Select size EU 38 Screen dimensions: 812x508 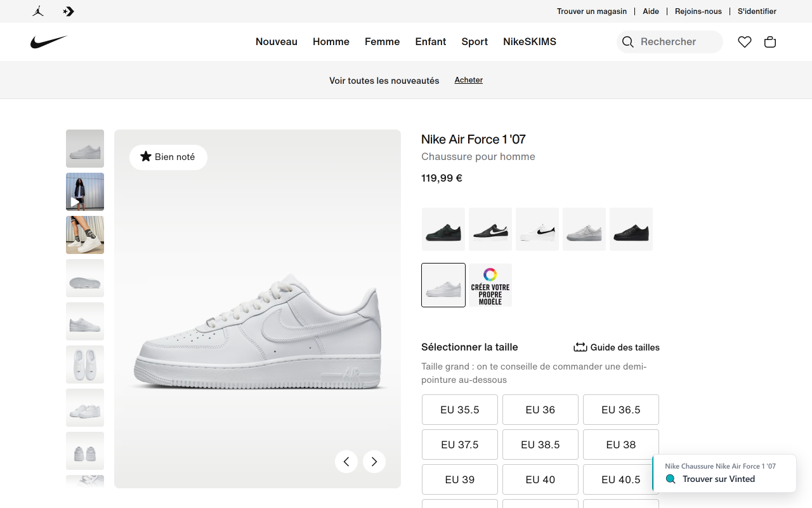tap(621, 444)
